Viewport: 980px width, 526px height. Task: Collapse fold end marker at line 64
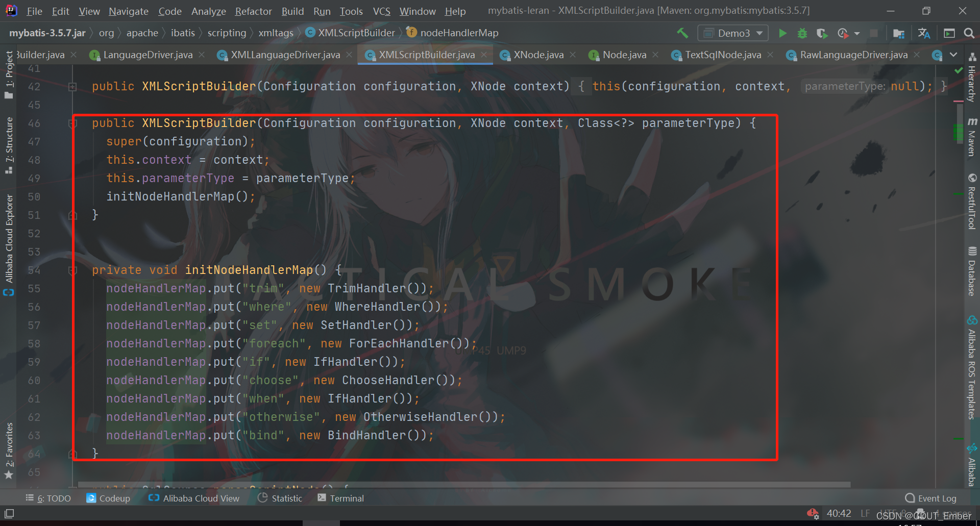click(72, 454)
